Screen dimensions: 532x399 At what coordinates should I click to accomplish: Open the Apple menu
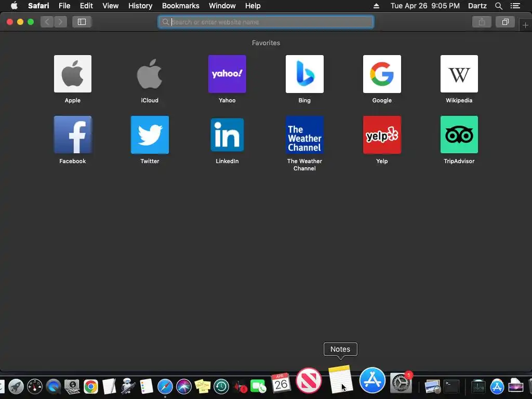coord(14,6)
